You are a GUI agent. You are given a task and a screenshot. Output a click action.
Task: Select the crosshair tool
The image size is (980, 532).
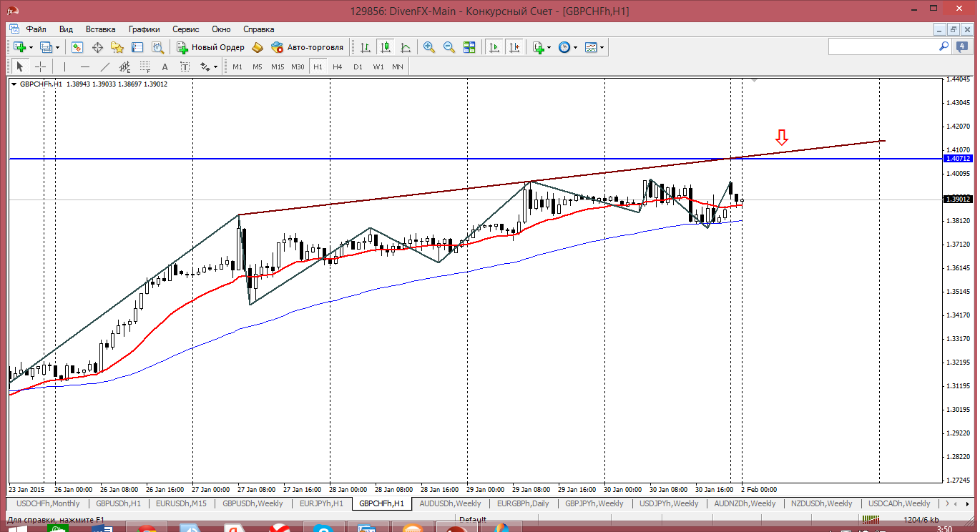coord(40,66)
